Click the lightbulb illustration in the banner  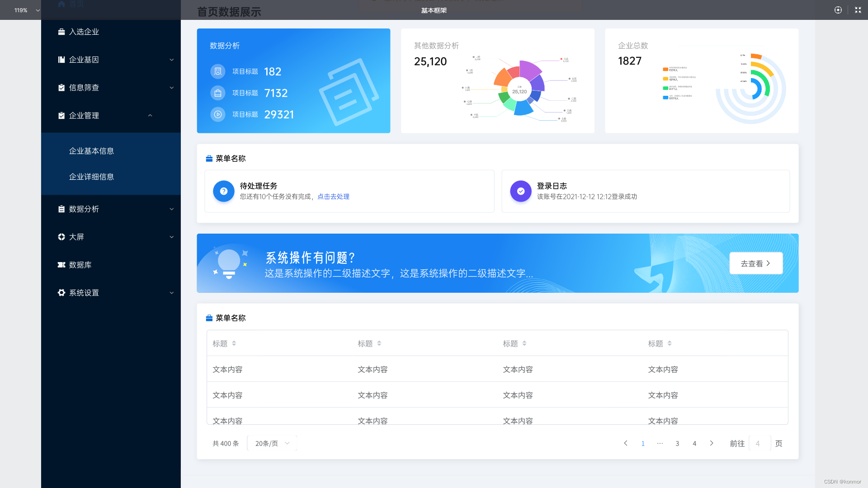pos(229,264)
